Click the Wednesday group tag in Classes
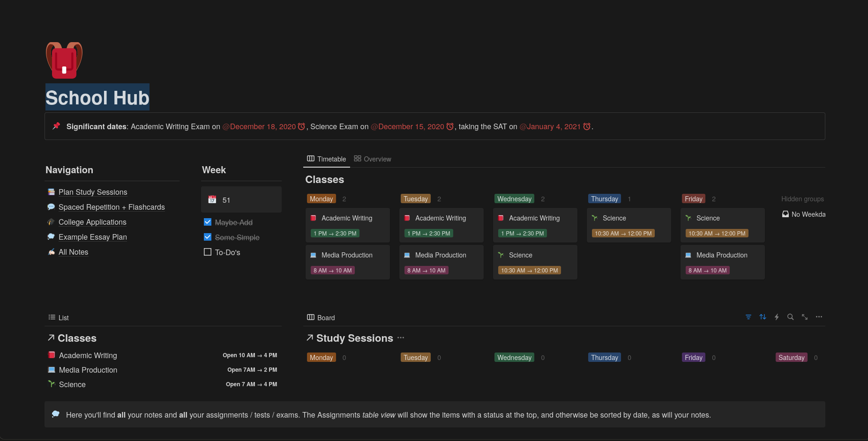The image size is (868, 441). pyautogui.click(x=514, y=199)
